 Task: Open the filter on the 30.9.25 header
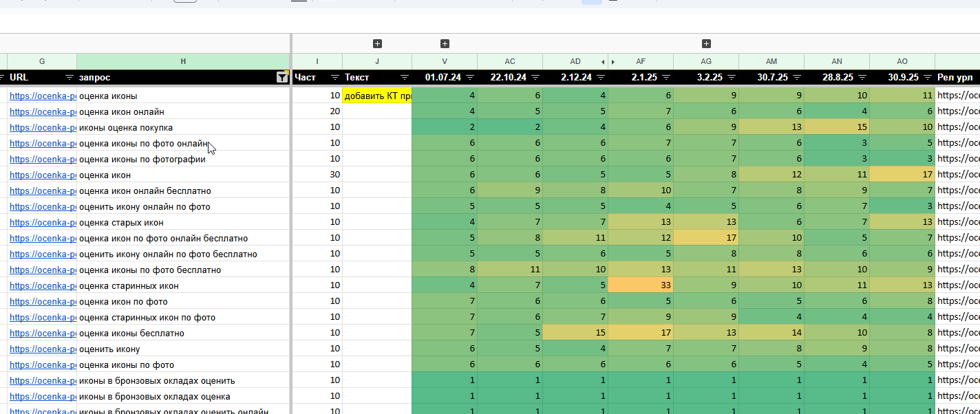[x=928, y=78]
